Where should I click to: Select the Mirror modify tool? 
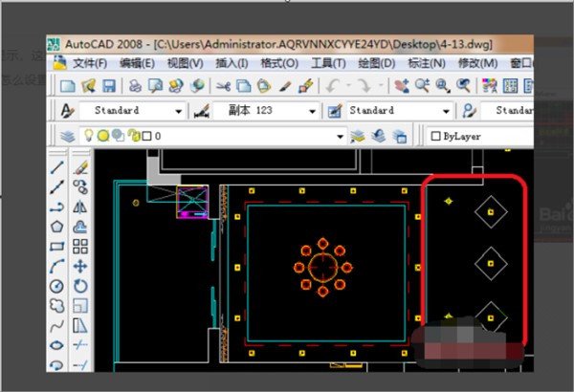[80, 207]
